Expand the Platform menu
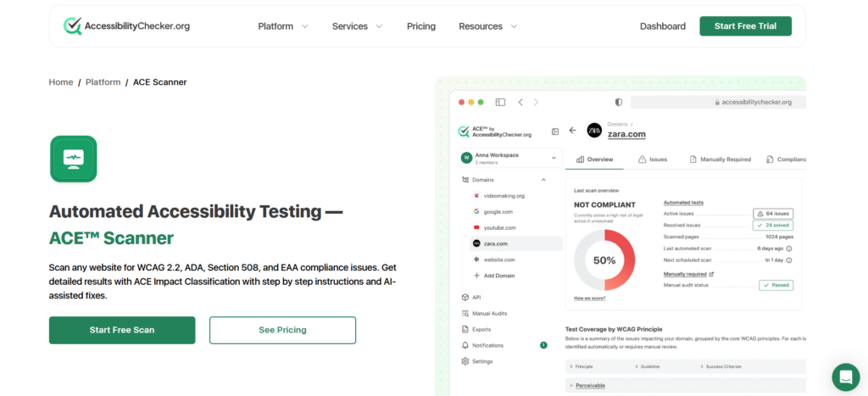This screenshot has height=396, width=868. click(x=283, y=26)
